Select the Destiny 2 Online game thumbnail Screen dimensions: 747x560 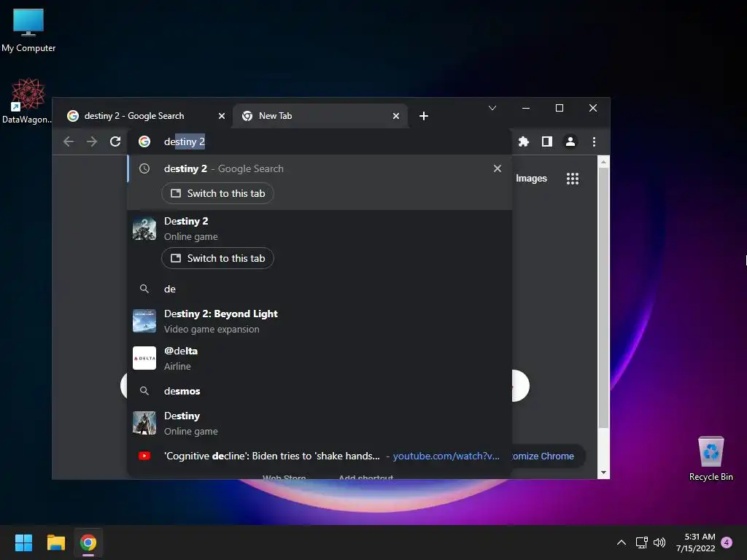coord(144,228)
